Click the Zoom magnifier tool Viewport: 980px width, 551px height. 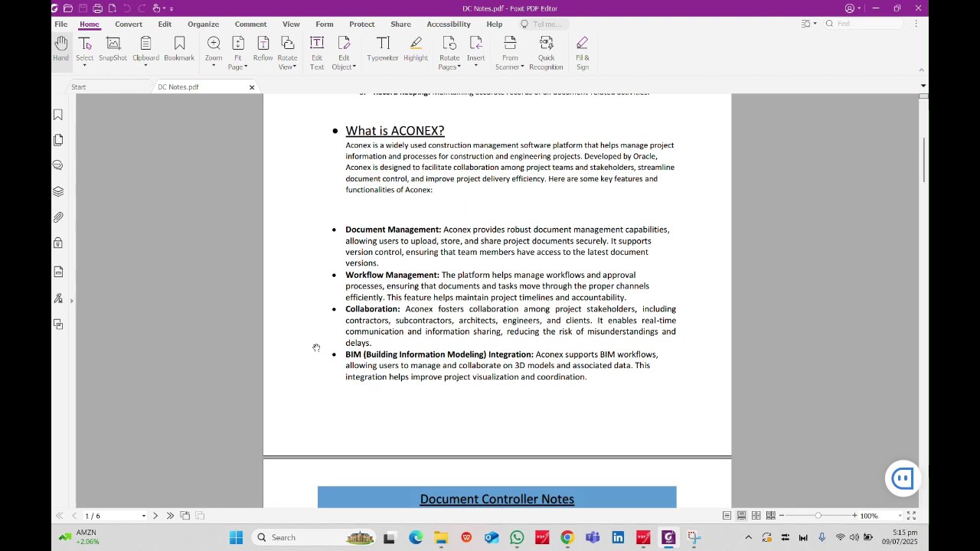(214, 44)
